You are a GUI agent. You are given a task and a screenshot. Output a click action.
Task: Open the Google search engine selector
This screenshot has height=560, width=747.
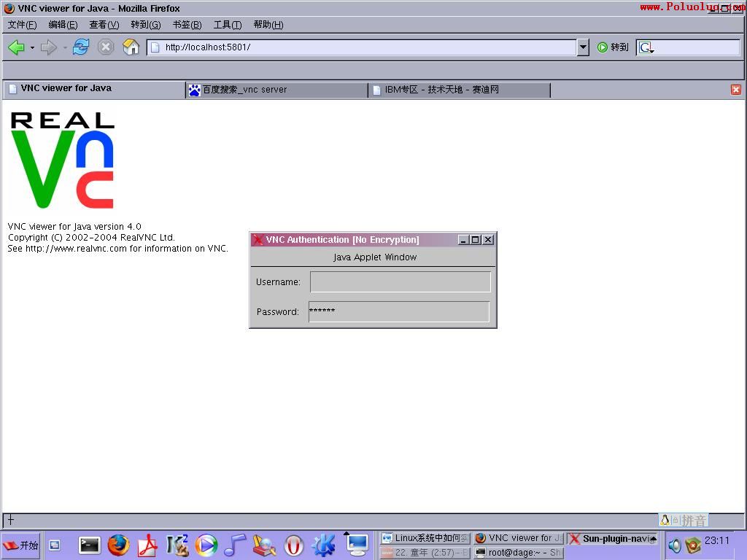click(x=646, y=47)
